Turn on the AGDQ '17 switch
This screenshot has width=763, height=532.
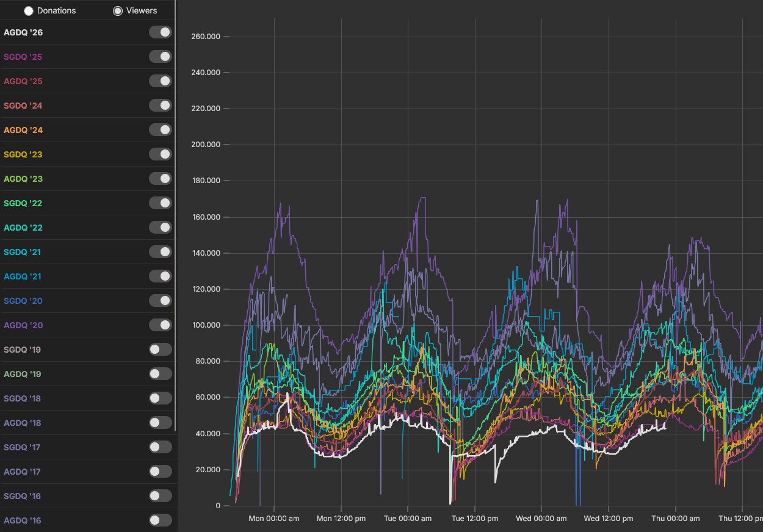[x=161, y=472]
